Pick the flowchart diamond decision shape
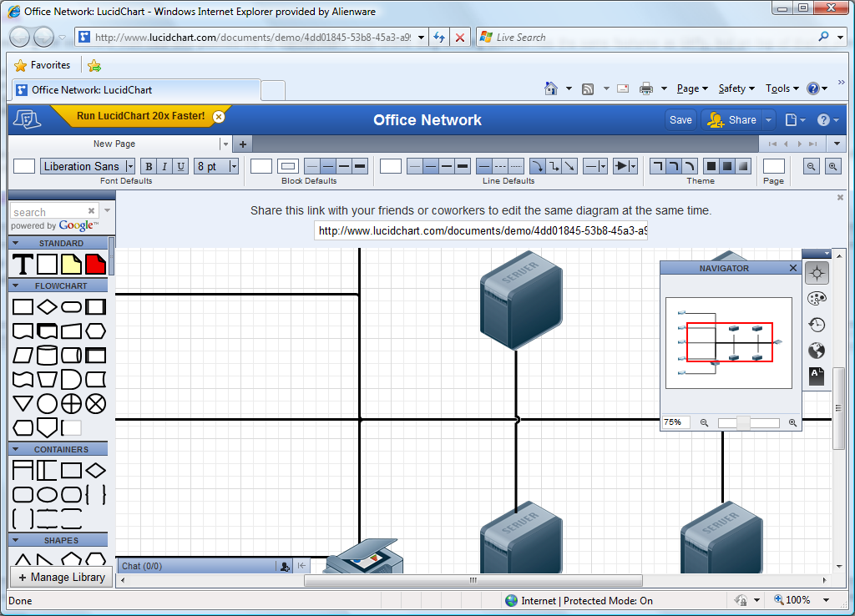This screenshot has width=855, height=616. pos(47,307)
